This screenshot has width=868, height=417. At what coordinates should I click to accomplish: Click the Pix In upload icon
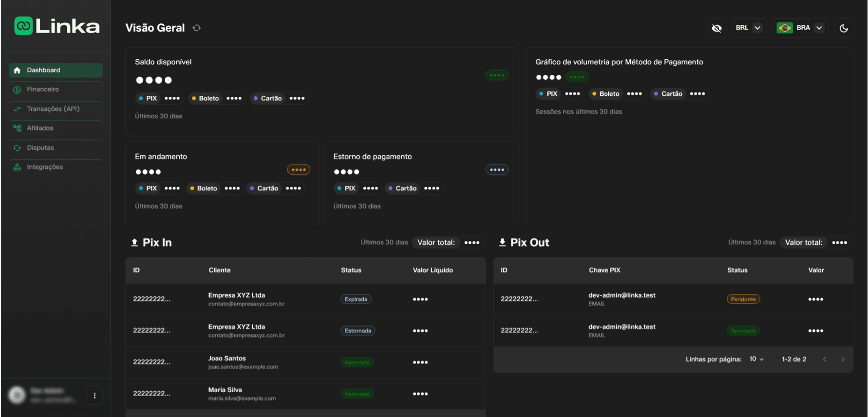134,242
